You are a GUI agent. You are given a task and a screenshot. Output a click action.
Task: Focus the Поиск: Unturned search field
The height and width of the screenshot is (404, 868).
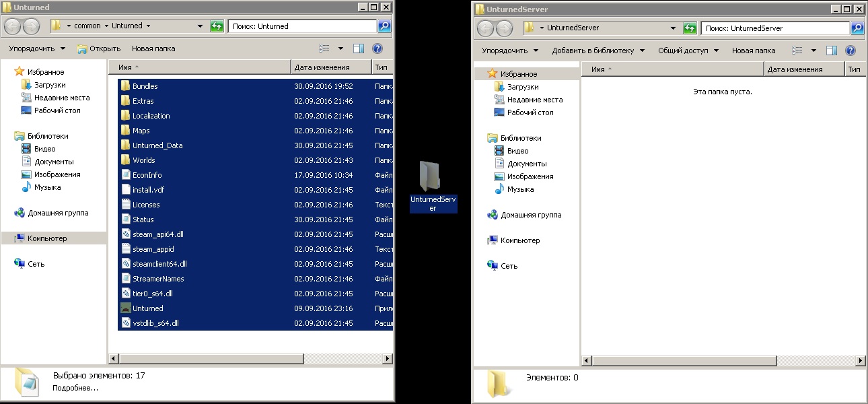coord(302,26)
